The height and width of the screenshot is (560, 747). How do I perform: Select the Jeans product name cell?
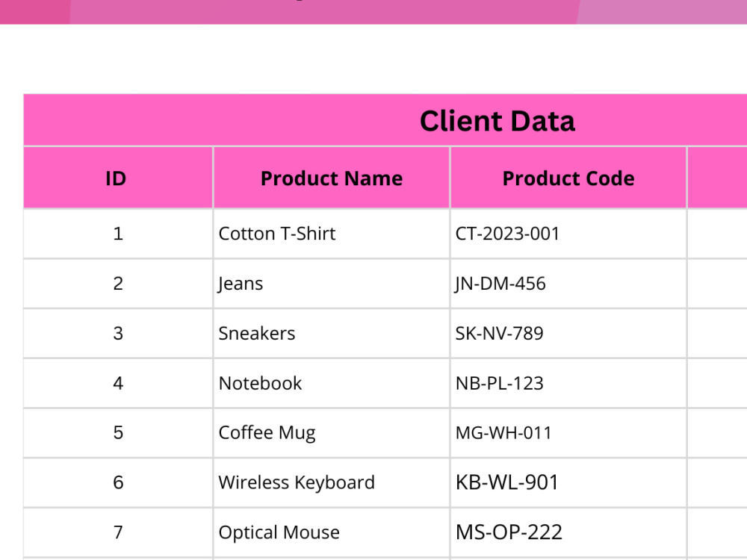tap(332, 284)
